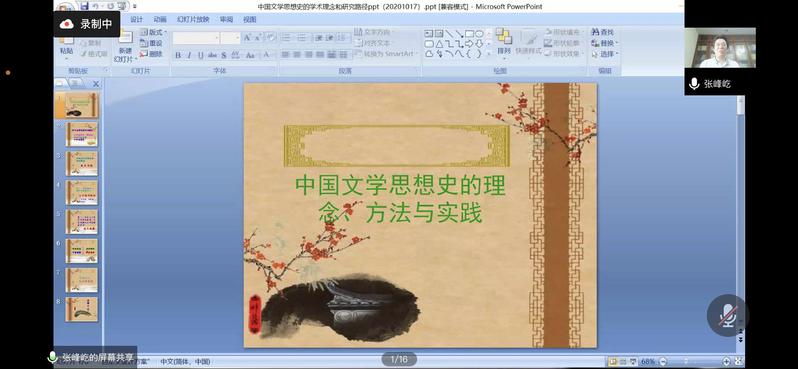The width and height of the screenshot is (798, 369).
Task: Switch to slide show view in status bar
Action: 633,361
